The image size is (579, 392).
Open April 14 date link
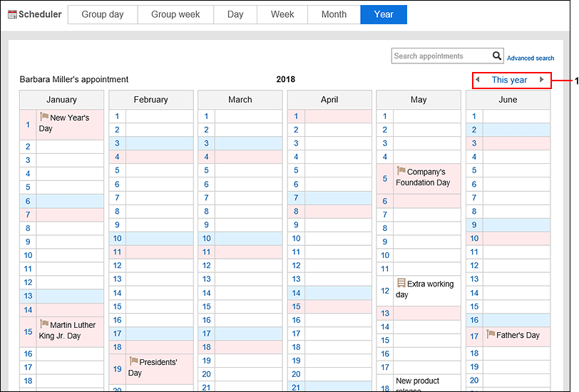pyautogui.click(x=296, y=293)
